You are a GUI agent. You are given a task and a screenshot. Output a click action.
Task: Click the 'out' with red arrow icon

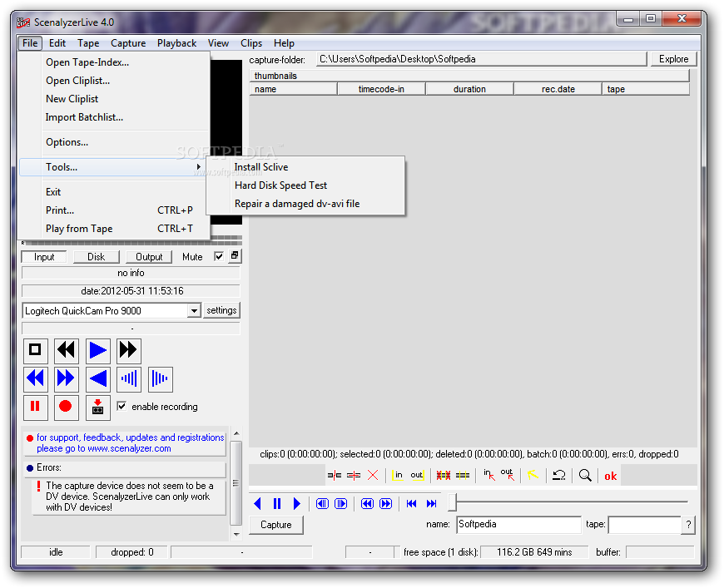[x=508, y=475]
